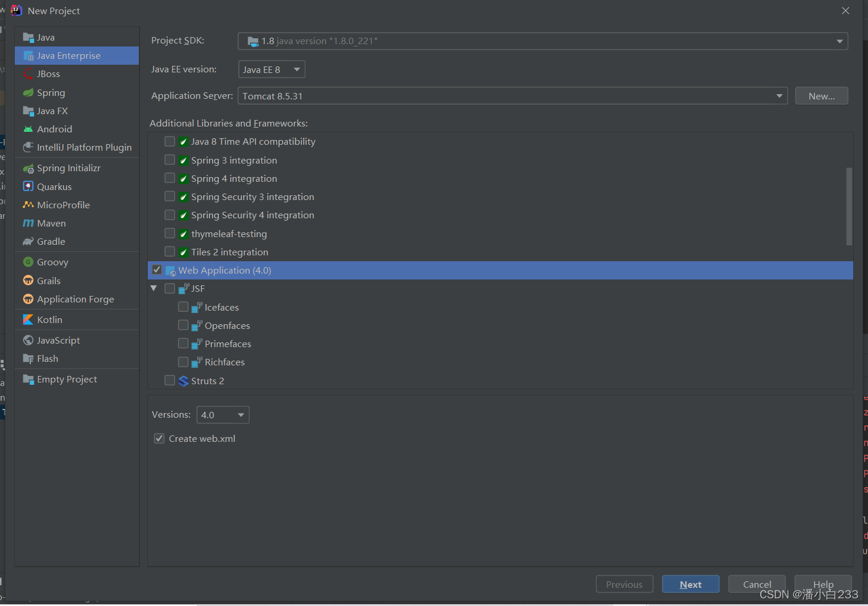Click the IntelliJ Platform Plugin icon
Image resolution: width=868 pixels, height=606 pixels.
[x=28, y=148]
